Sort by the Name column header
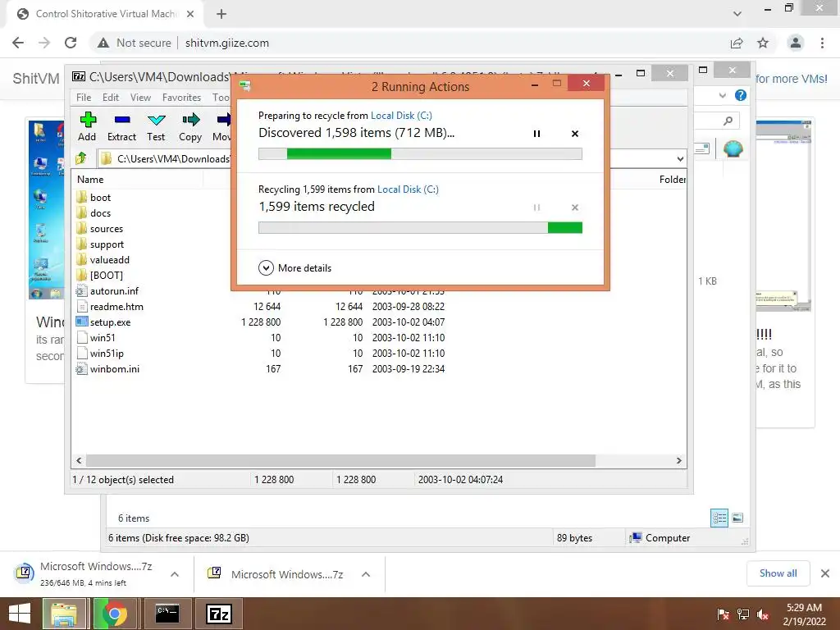Image resolution: width=840 pixels, height=630 pixels. 137,180
